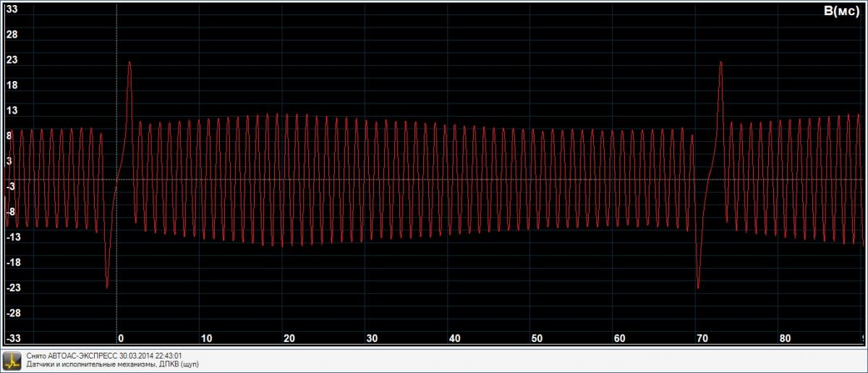Click the 30 ms time axis label

[372, 338]
